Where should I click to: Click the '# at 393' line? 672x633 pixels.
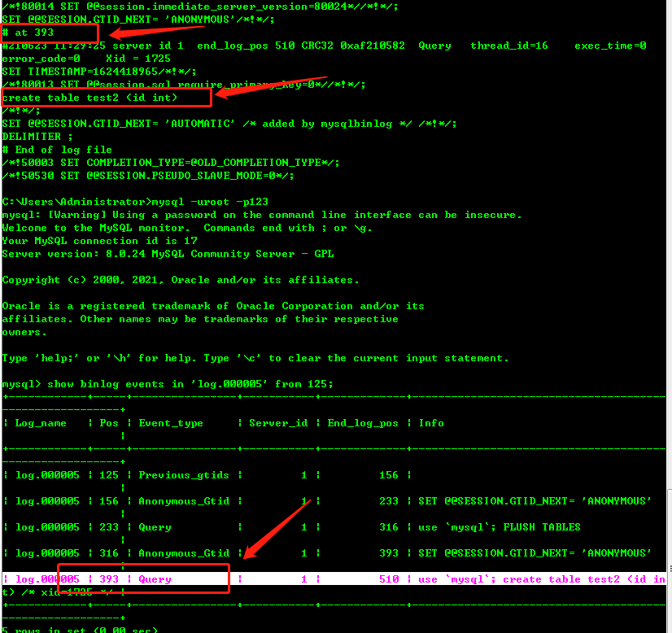(28, 33)
